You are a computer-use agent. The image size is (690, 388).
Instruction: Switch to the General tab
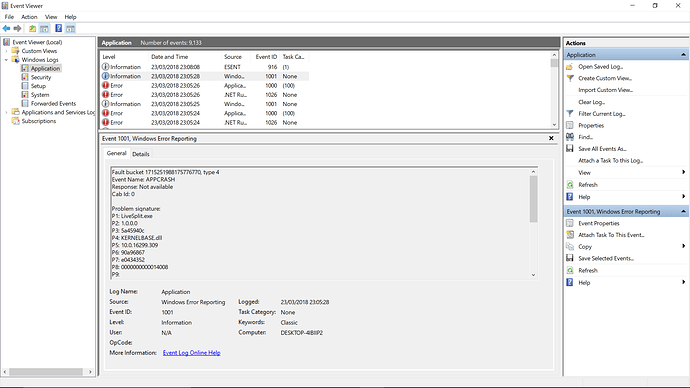coord(117,154)
